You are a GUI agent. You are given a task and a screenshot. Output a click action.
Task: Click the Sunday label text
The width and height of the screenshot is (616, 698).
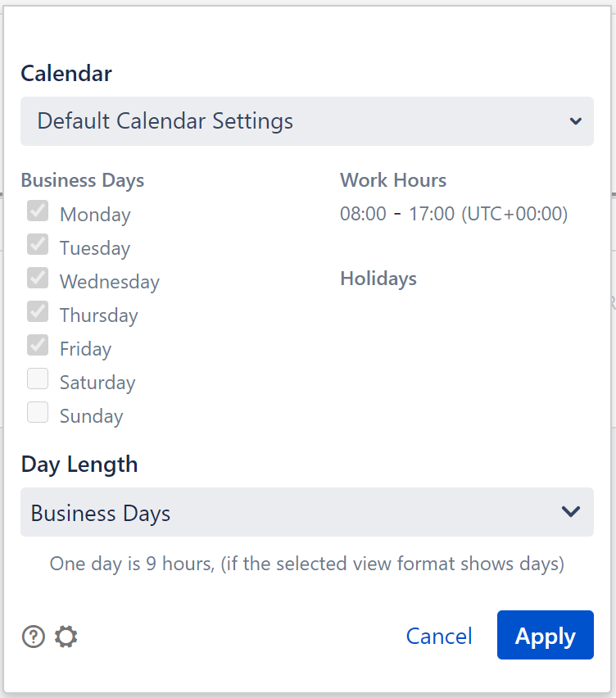[91, 416]
